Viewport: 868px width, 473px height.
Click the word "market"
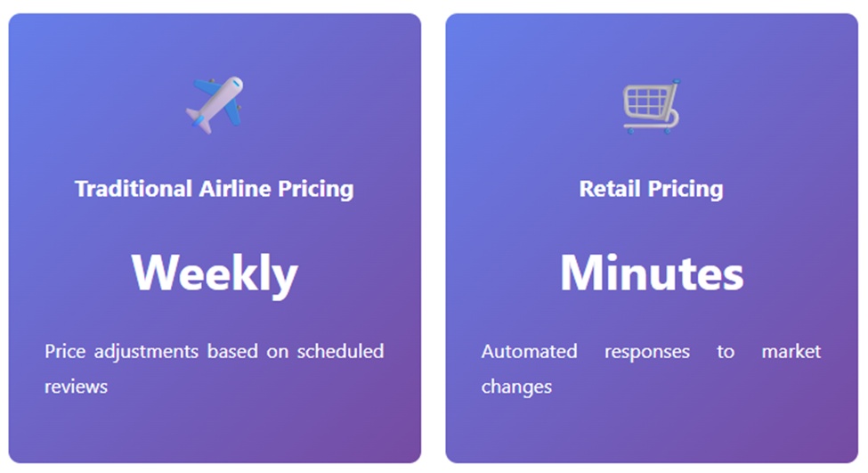click(x=791, y=351)
